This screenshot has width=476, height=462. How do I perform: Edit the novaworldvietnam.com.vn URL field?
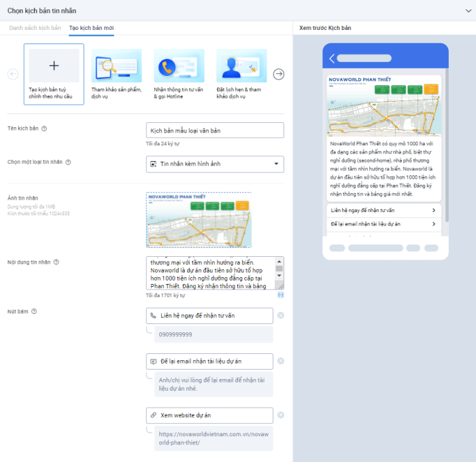pos(214,438)
